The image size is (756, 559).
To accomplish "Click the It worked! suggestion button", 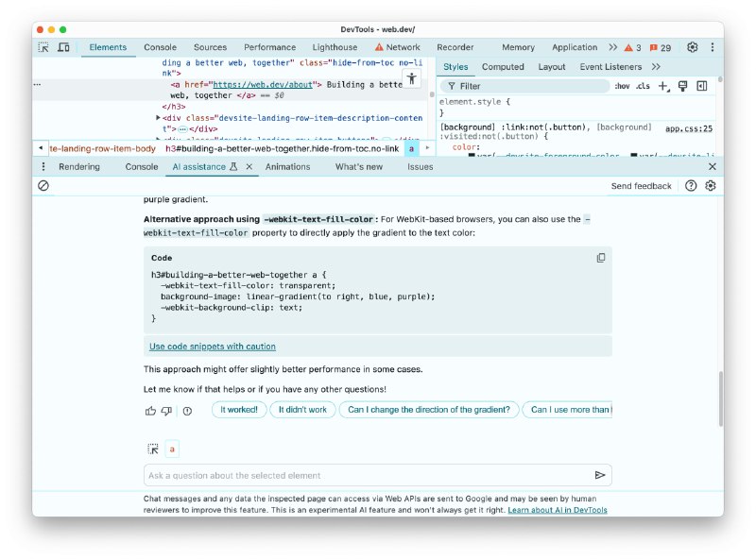I will pyautogui.click(x=238, y=410).
